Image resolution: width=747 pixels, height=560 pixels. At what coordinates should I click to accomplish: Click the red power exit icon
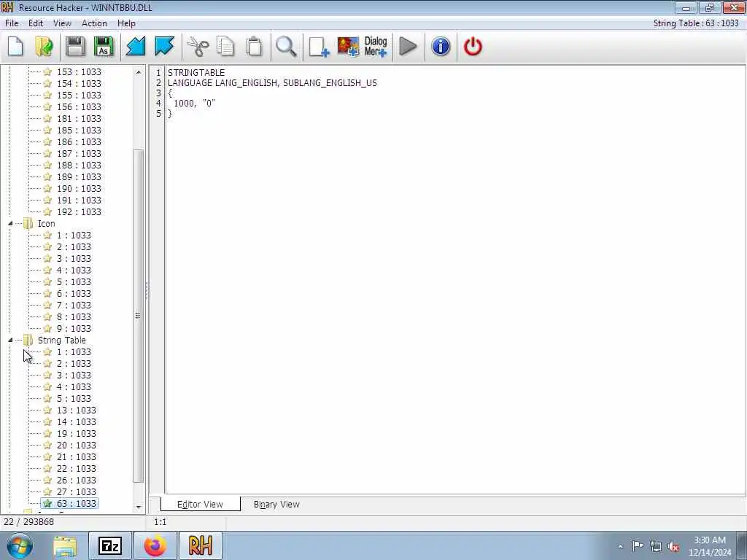point(473,47)
